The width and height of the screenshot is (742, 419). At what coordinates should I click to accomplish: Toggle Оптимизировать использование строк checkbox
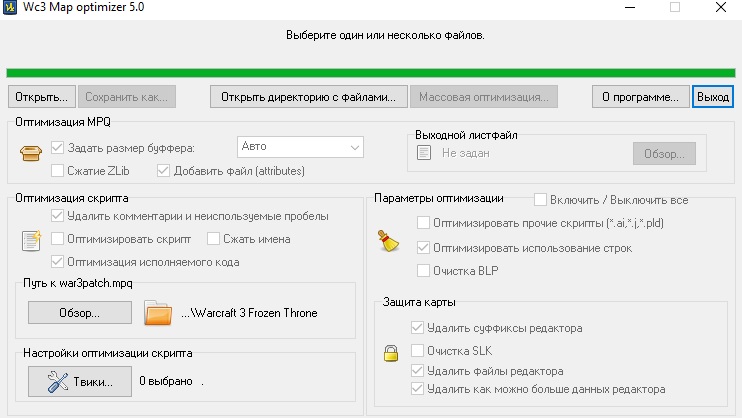(423, 248)
